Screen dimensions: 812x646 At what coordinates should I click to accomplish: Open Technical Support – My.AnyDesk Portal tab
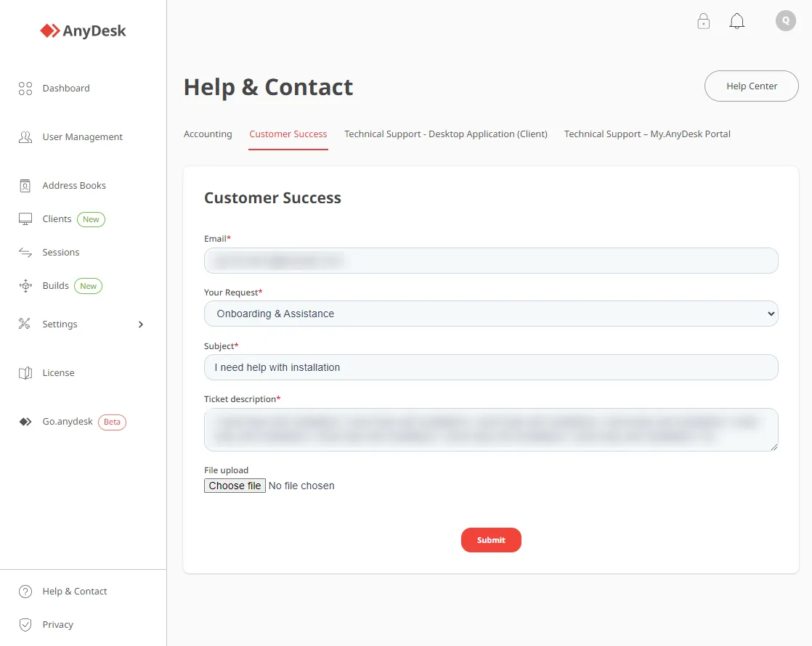[x=647, y=134]
